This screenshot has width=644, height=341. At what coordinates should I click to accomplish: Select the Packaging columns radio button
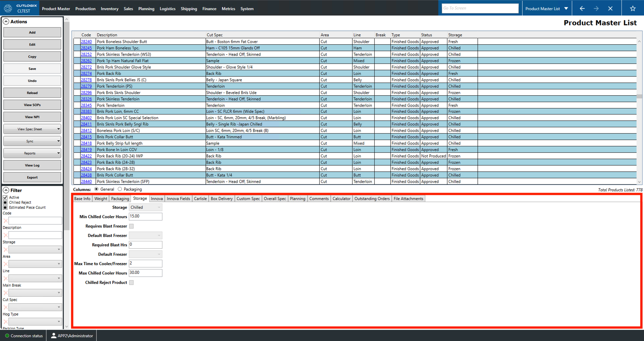[x=120, y=189]
